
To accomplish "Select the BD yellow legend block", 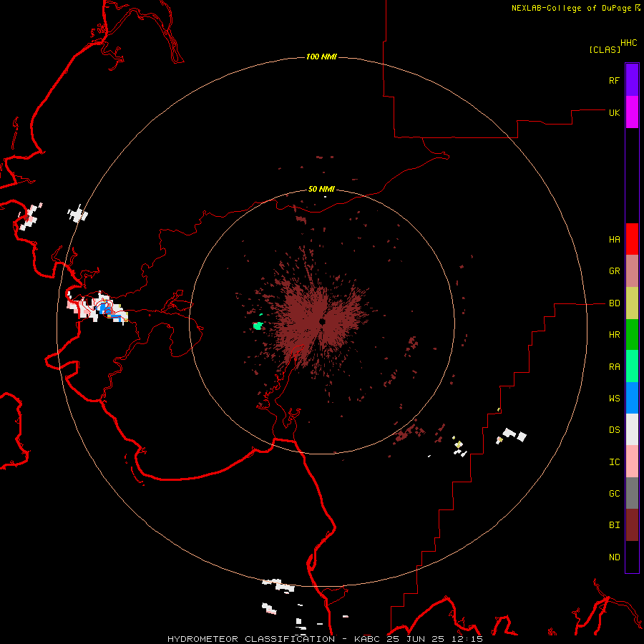I will 632,303.
